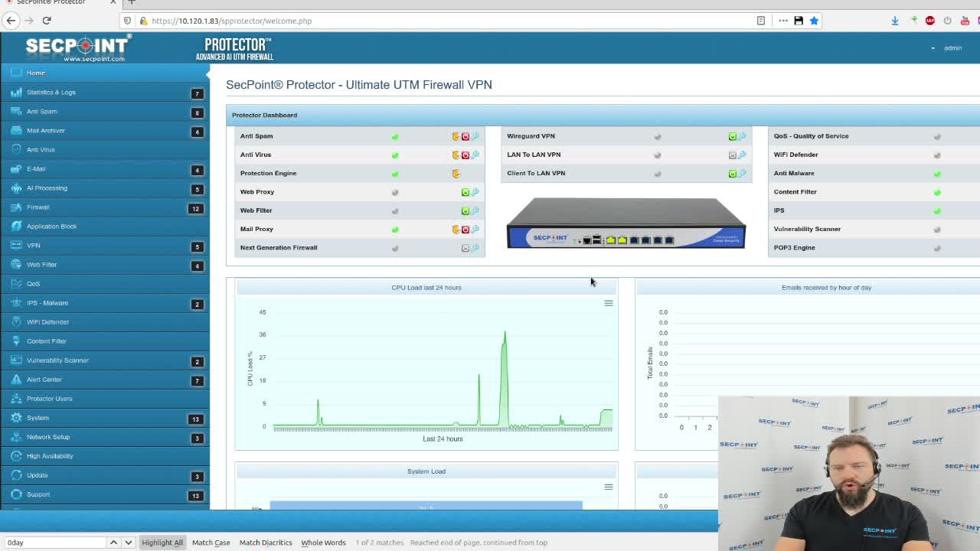Click find previous arrow in find bar
Image resolution: width=980 pixels, height=551 pixels.
[x=113, y=543]
